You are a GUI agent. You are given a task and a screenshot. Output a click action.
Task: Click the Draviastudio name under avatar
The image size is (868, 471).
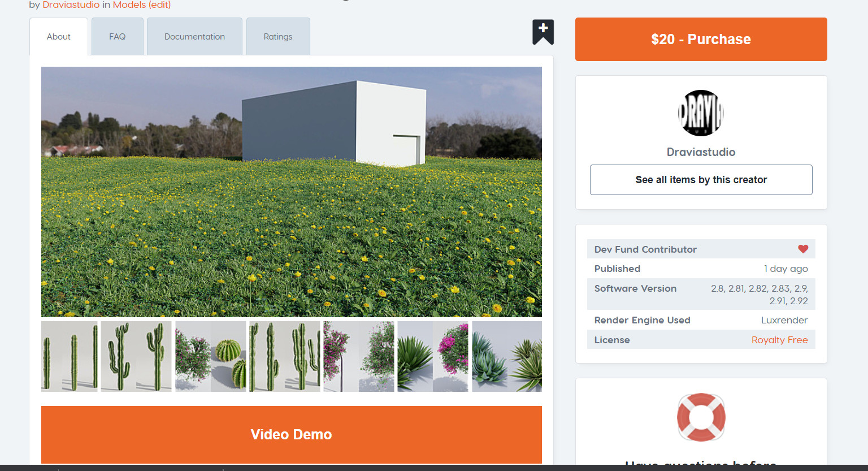[x=701, y=152]
